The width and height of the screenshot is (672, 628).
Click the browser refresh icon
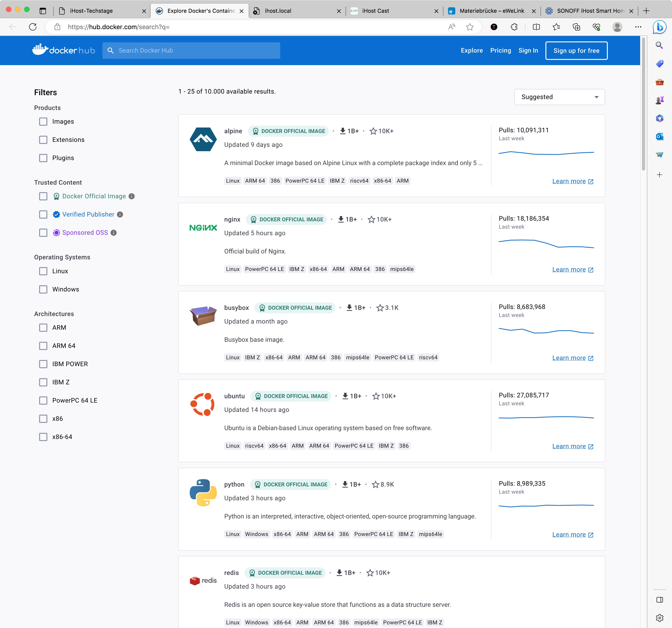(x=33, y=27)
